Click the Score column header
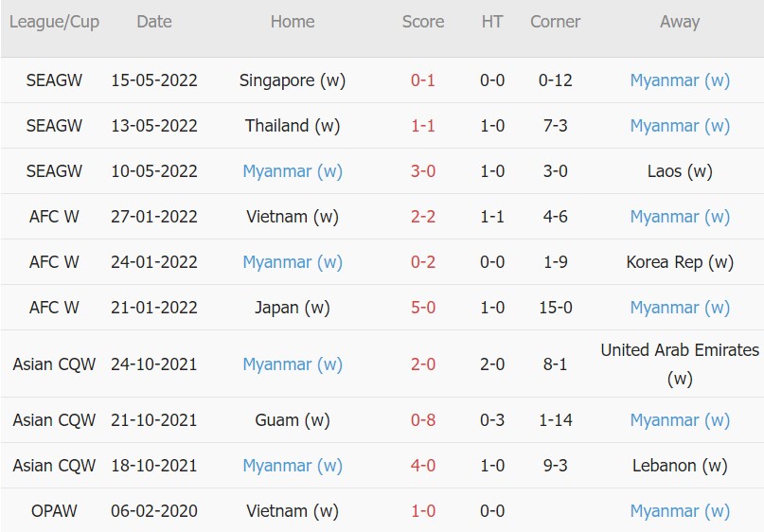Image resolution: width=764 pixels, height=532 pixels. (423, 22)
